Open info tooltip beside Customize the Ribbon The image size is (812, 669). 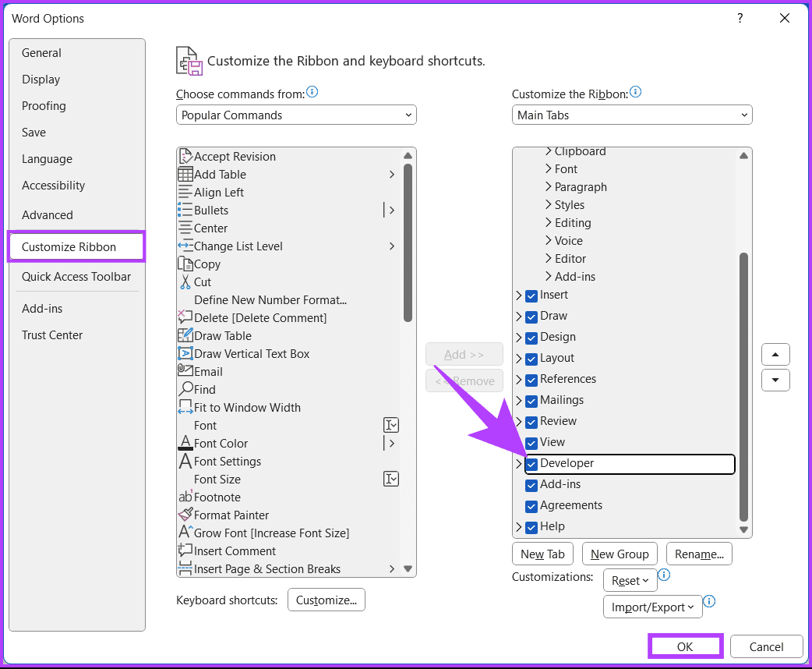(x=635, y=92)
